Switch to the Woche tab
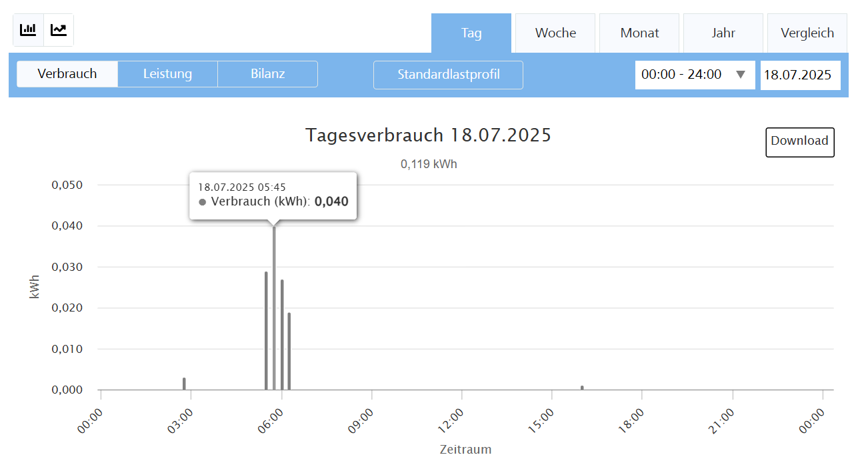The height and width of the screenshot is (467, 868). 555,33
